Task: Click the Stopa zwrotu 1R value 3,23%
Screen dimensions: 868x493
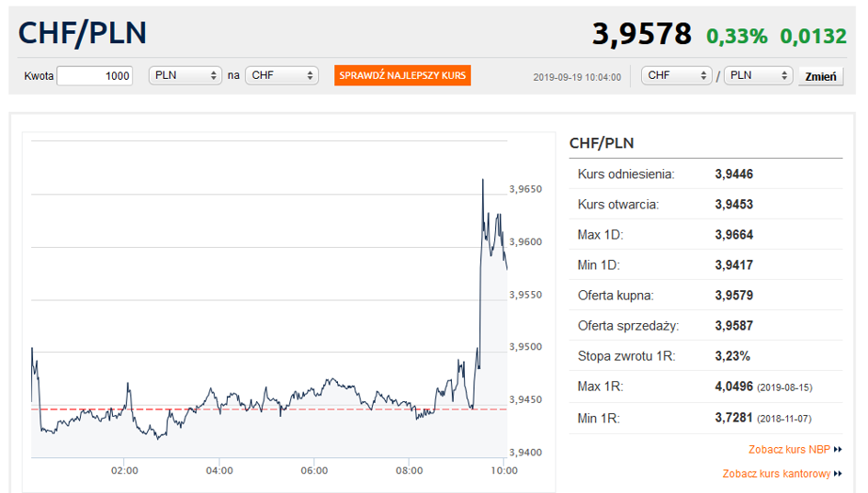Action: pos(732,356)
